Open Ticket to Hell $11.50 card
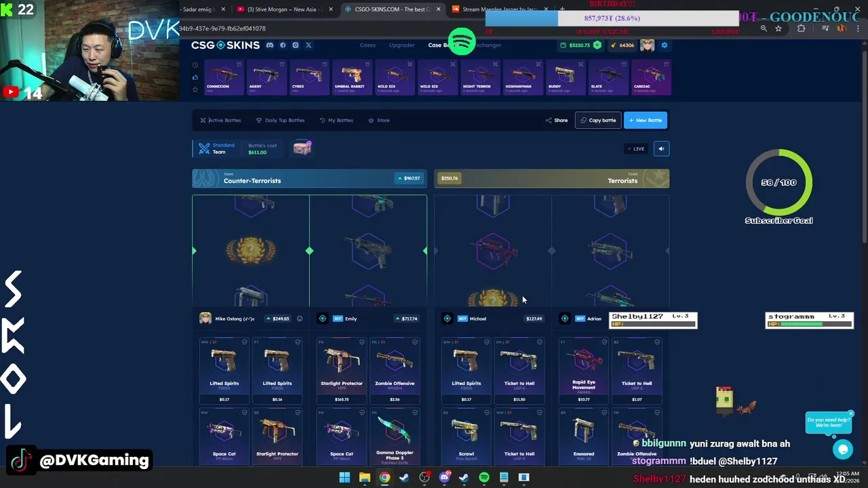Viewport: 868px width, 488px height. point(519,371)
